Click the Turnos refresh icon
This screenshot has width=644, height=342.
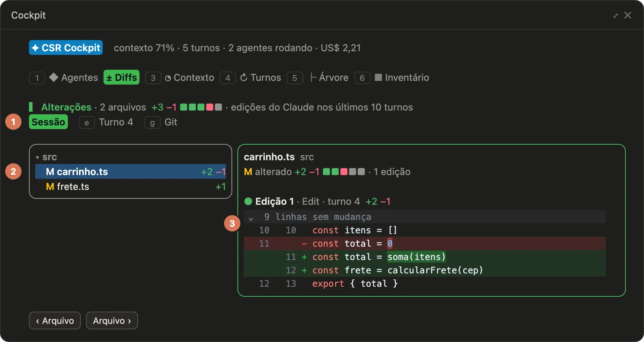(244, 77)
